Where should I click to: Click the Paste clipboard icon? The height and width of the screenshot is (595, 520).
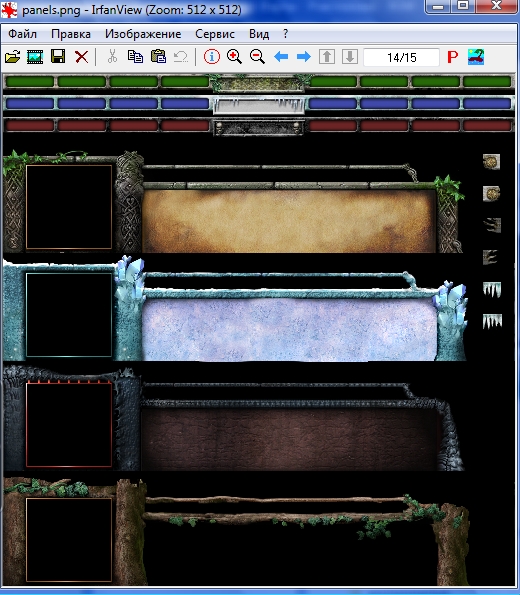(x=158, y=57)
